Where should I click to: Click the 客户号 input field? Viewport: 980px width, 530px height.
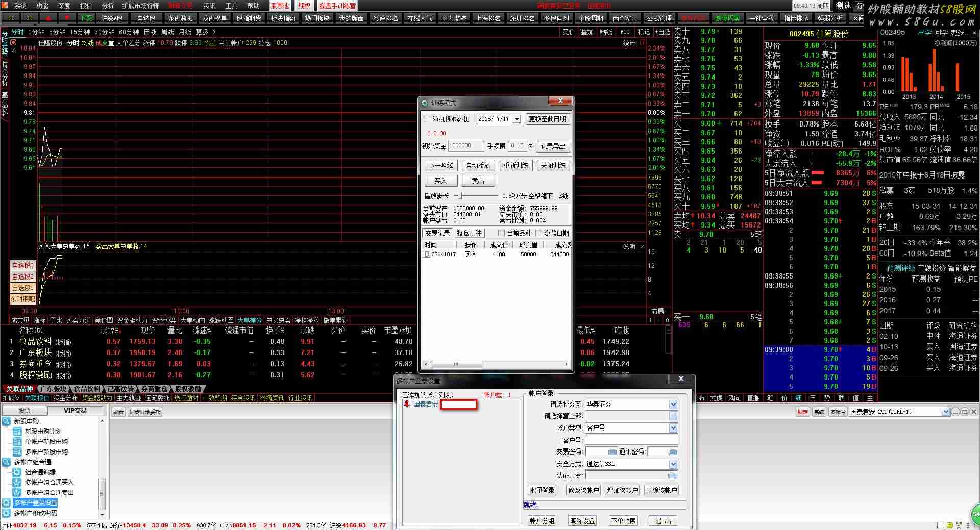(631, 440)
